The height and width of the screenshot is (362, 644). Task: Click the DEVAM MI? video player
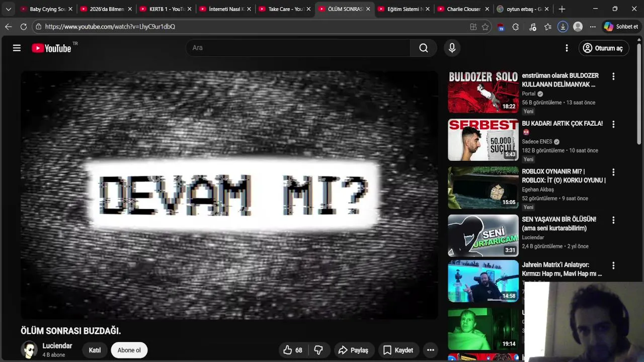pyautogui.click(x=229, y=195)
